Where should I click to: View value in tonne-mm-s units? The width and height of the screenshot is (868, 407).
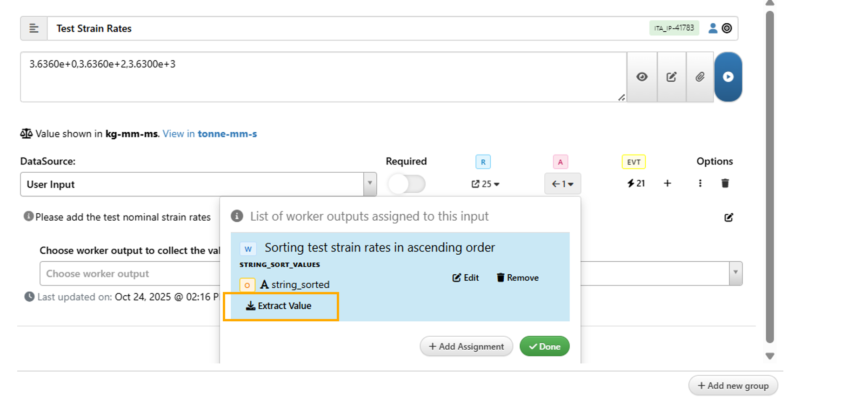pos(209,134)
